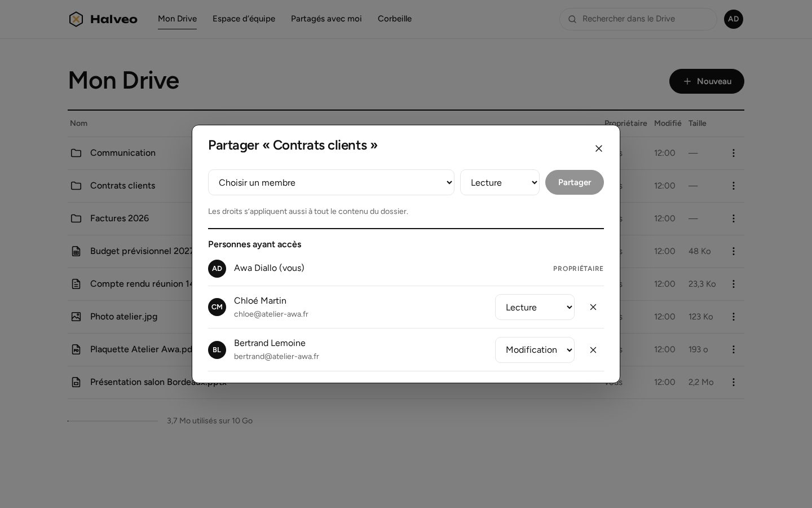
Task: Close the share dialog with the X
Action: point(599,148)
